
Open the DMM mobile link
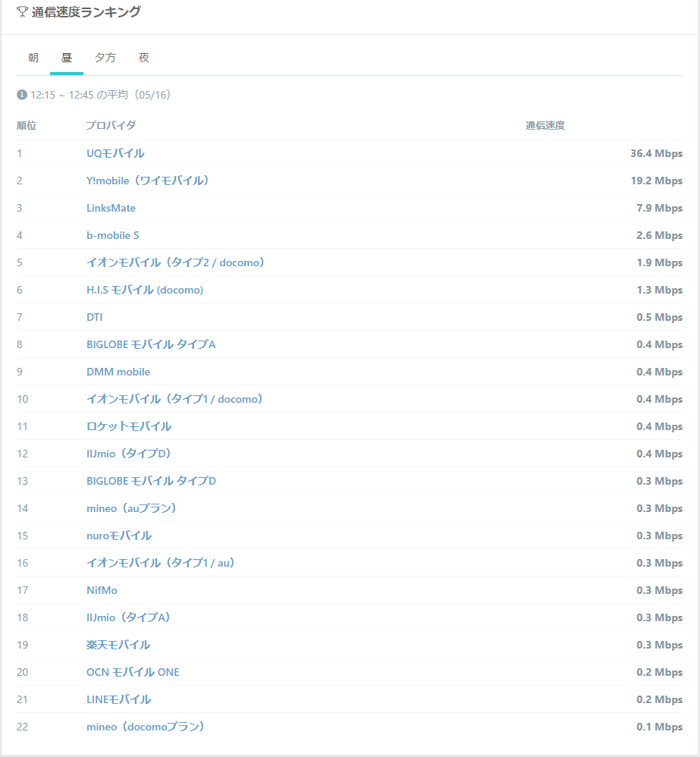pos(118,372)
